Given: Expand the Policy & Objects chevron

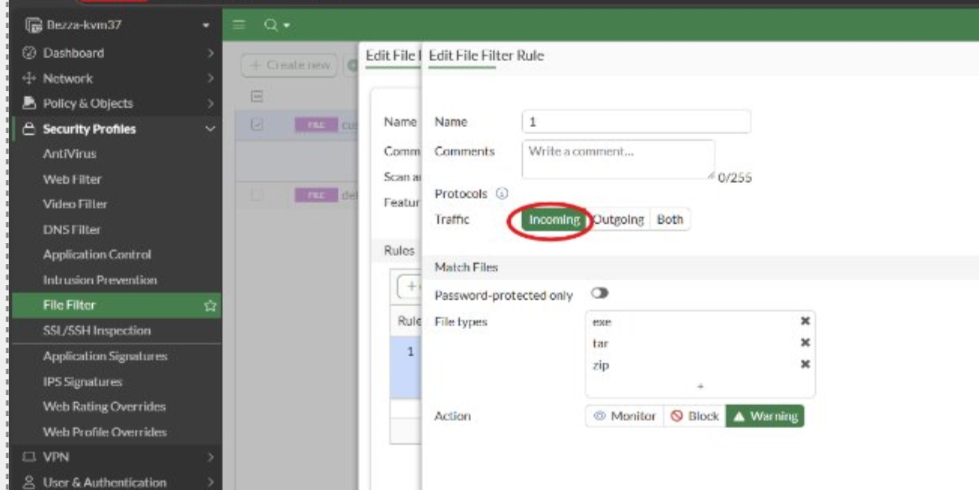Looking at the screenshot, I should [210, 104].
